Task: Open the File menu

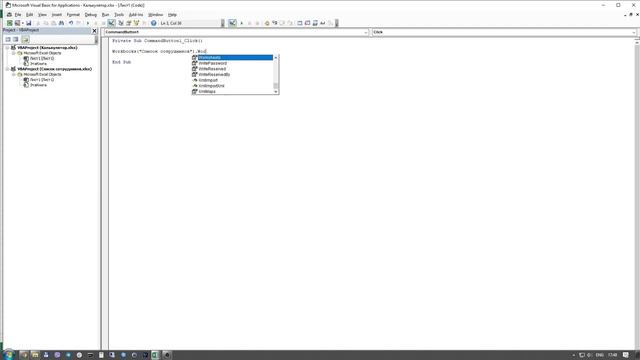Action: coord(18,15)
